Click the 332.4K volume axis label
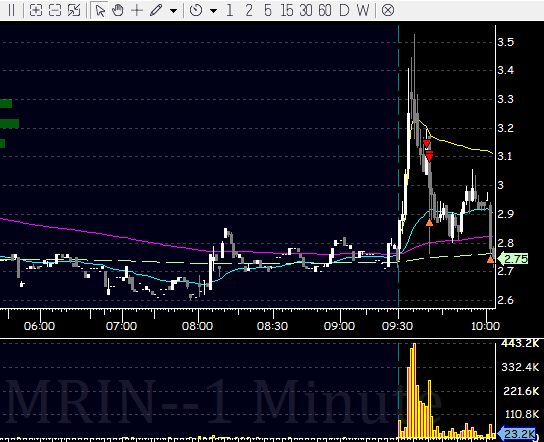544x442 pixels. click(520, 367)
